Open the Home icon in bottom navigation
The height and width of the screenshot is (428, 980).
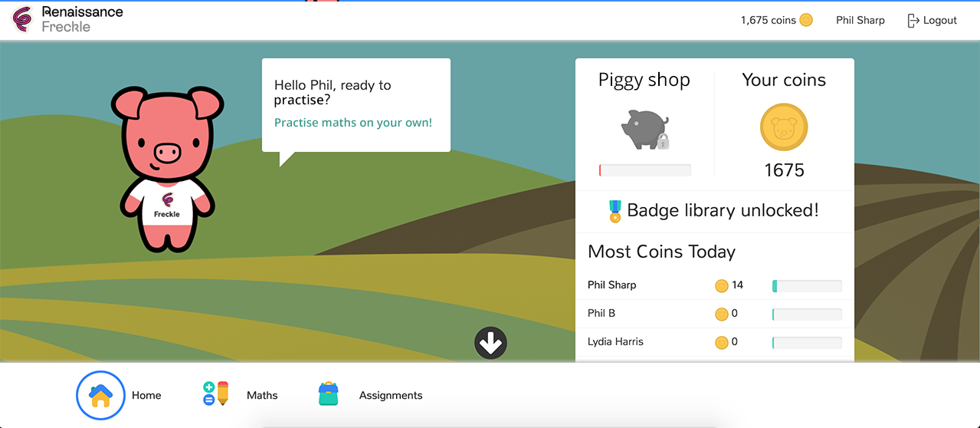point(100,396)
